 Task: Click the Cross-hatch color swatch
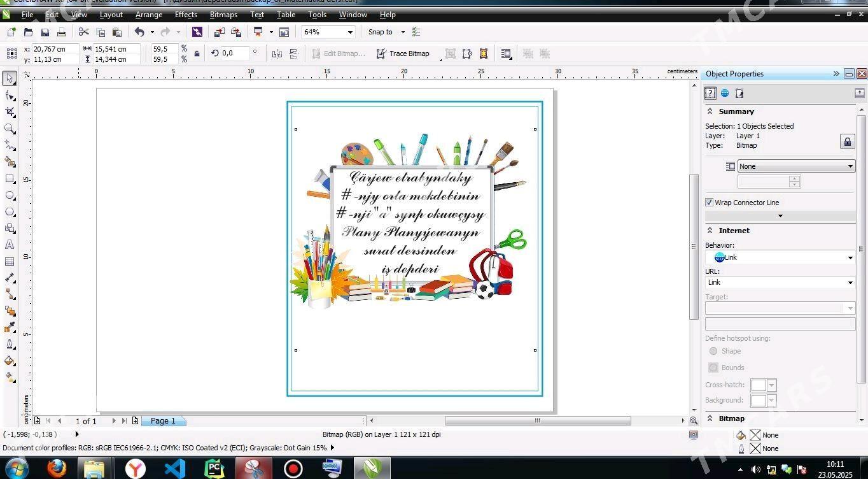pyautogui.click(x=758, y=385)
